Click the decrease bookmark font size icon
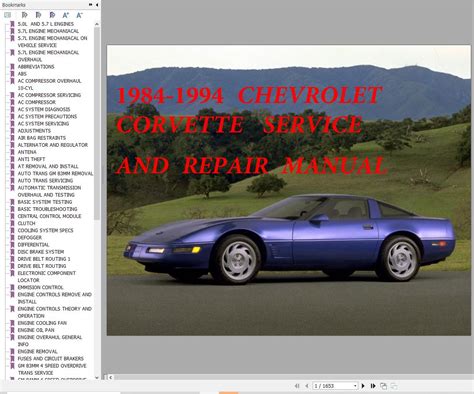474x394 pixels. point(79,15)
